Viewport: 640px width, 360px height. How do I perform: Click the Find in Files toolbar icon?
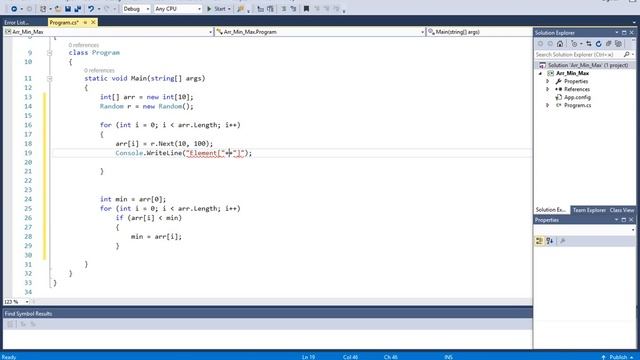(x=240, y=9)
